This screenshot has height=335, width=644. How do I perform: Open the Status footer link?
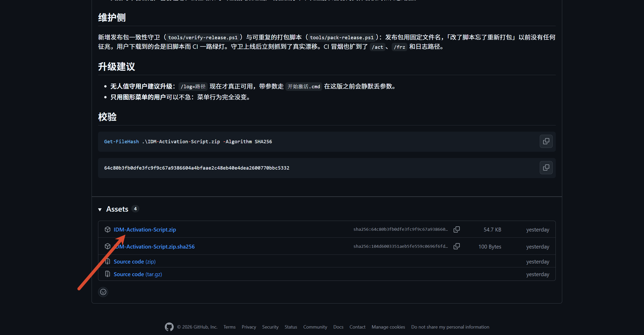pos(291,327)
